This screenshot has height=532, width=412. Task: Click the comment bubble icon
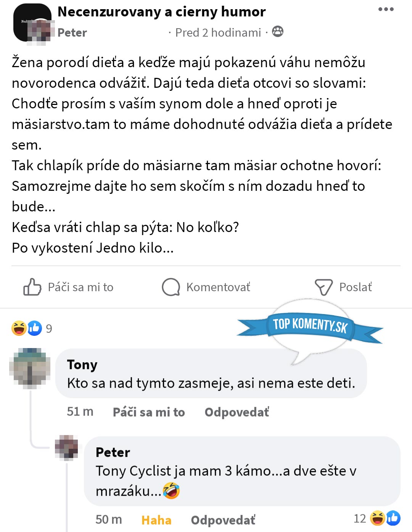tap(171, 287)
